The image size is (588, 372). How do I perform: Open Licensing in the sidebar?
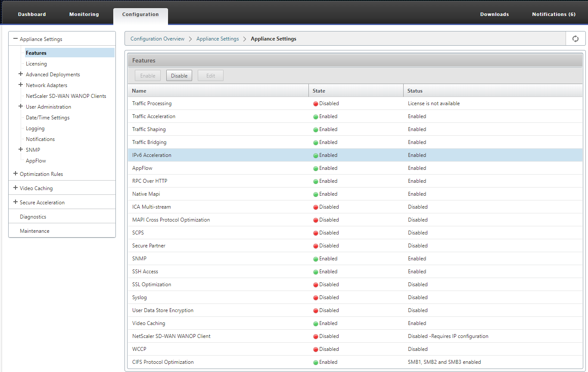pos(36,64)
